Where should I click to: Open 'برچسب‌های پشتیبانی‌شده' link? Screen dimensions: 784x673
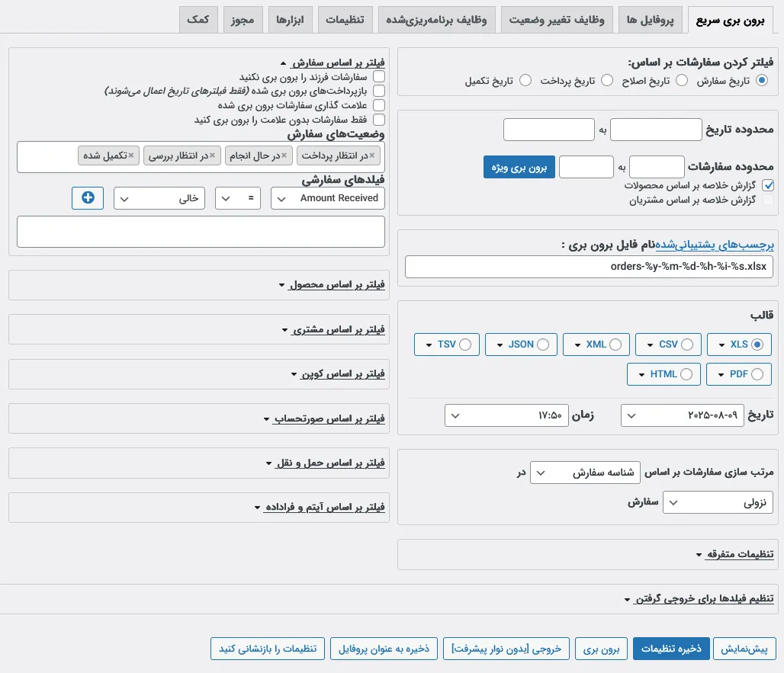tap(715, 245)
